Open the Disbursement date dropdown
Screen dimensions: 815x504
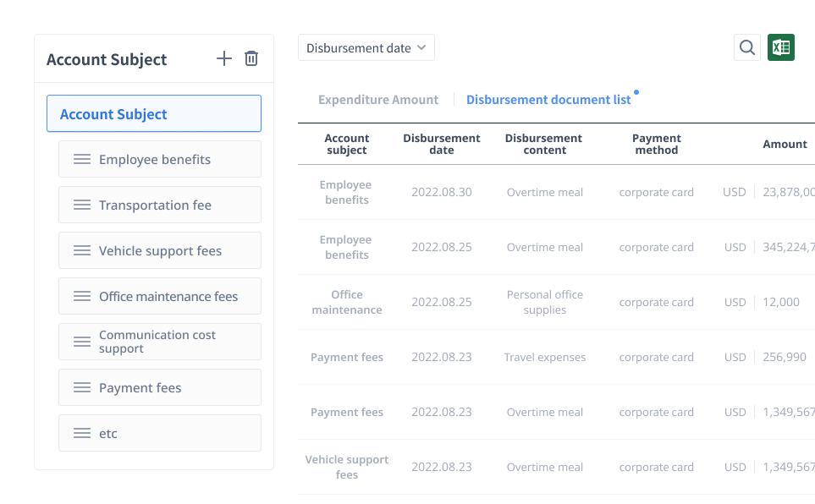click(x=366, y=48)
